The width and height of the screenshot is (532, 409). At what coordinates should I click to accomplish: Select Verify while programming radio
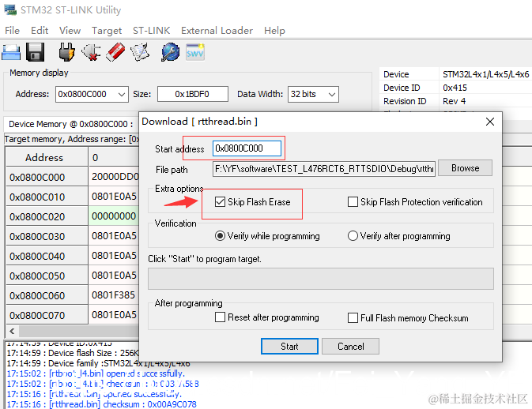point(220,236)
